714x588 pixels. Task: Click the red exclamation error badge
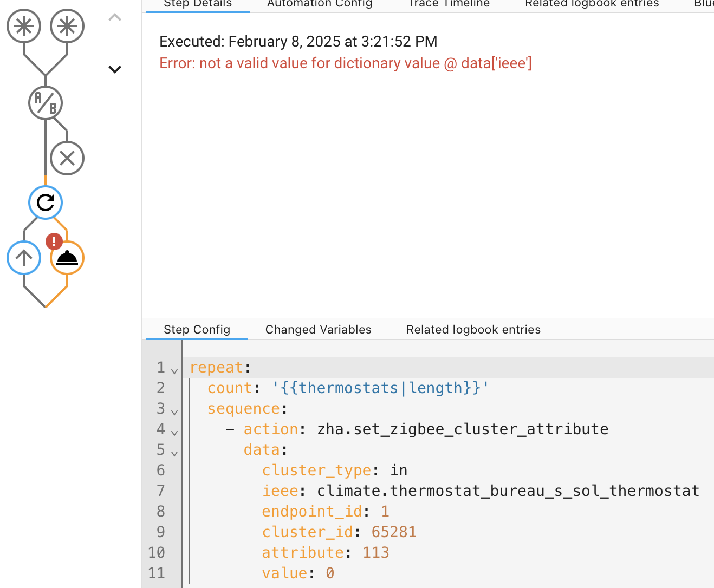coord(54,241)
